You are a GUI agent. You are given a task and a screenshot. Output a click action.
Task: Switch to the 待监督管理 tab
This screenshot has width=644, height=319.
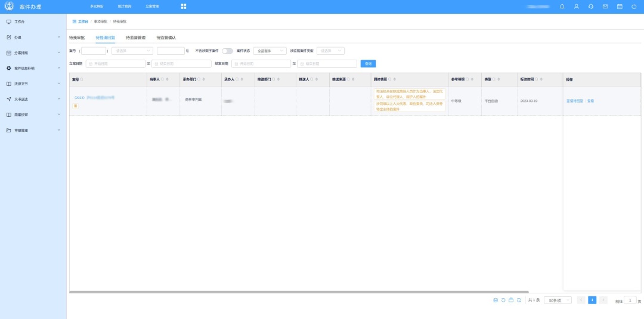click(135, 38)
